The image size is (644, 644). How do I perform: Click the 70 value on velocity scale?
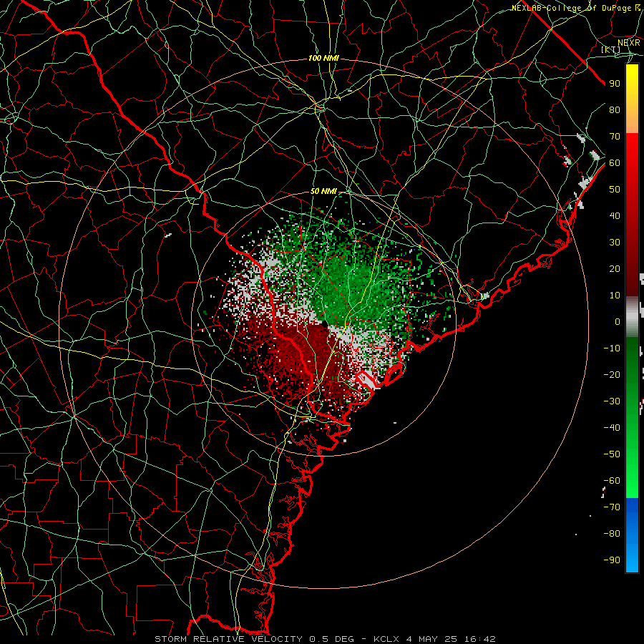pos(615,137)
